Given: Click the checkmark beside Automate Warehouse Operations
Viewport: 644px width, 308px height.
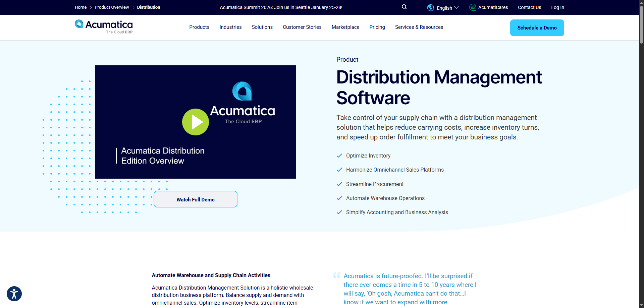Looking at the screenshot, I should [x=339, y=198].
